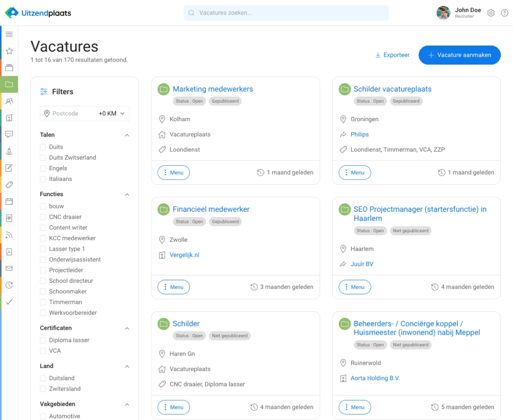
Task: Click the Vacatures zoeken search field
Action: (x=286, y=13)
